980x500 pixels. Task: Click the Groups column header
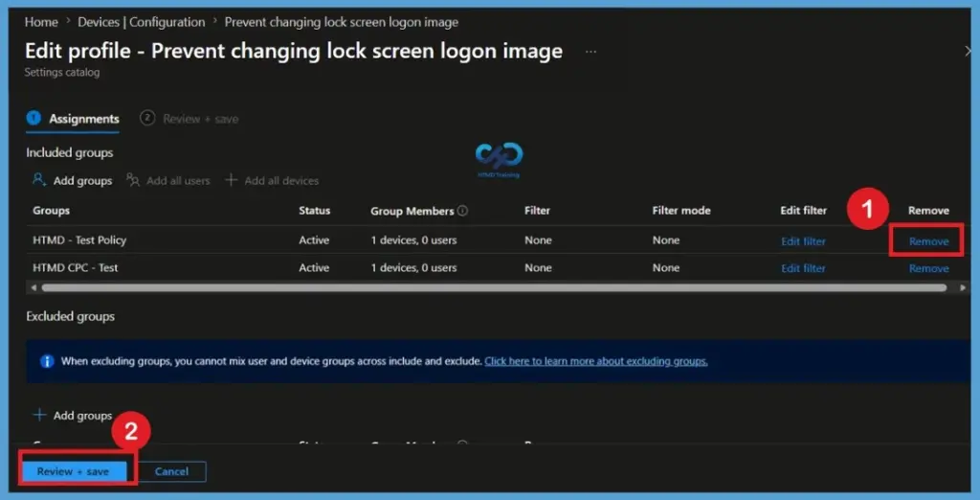point(52,211)
